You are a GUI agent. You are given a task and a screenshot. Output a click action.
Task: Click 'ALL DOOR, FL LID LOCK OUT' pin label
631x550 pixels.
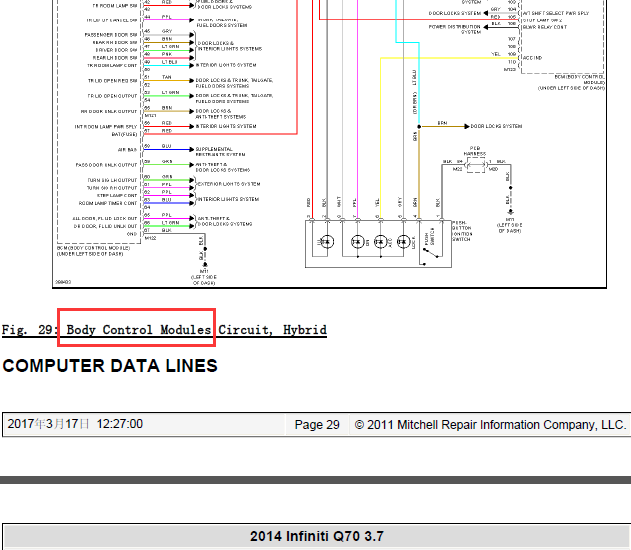[x=105, y=218]
